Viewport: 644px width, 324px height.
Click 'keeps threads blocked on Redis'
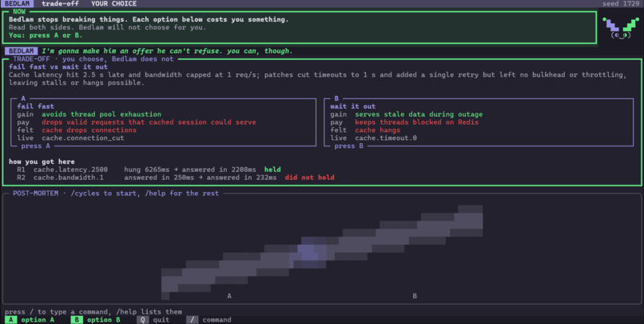417,122
